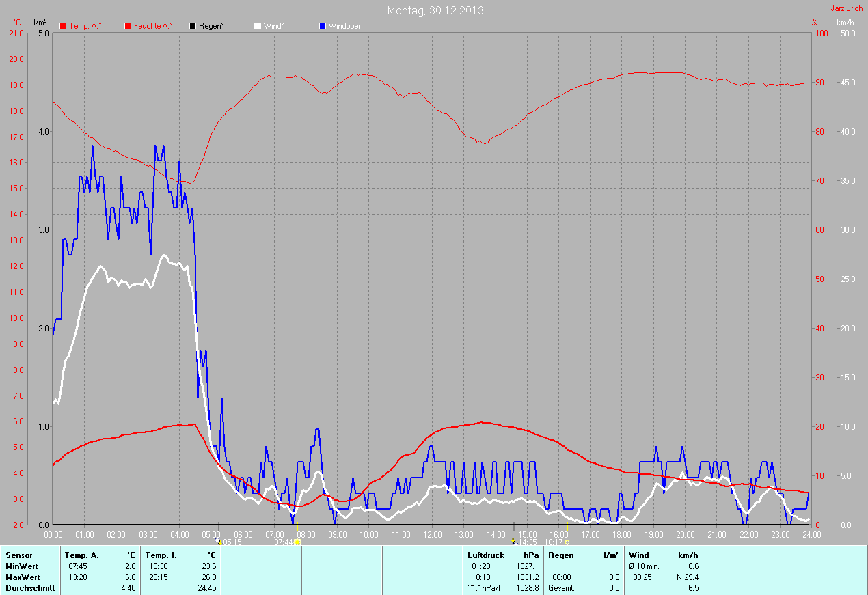The width and height of the screenshot is (868, 595).
Task: Click the Temp. I. column header
Action: click(x=161, y=555)
